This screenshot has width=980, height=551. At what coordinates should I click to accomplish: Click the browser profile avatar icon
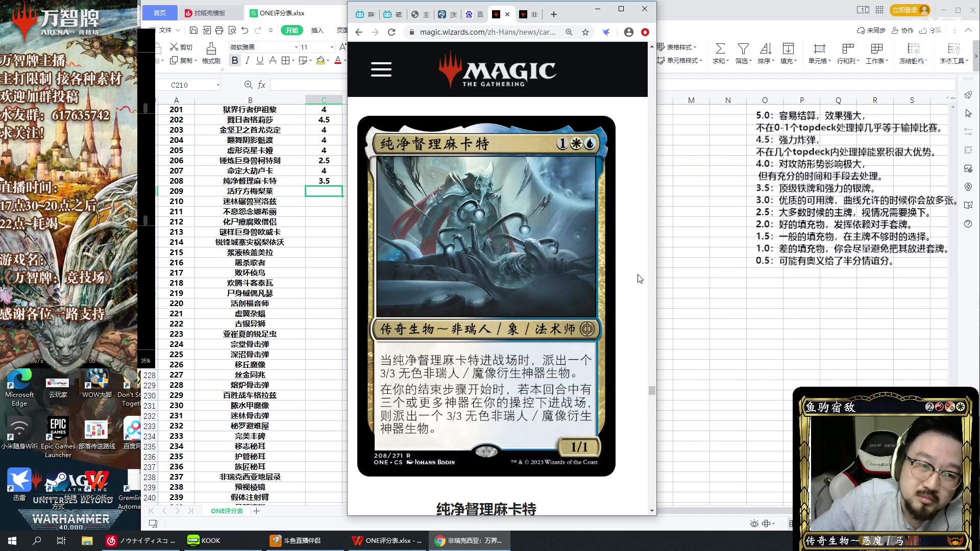629,32
